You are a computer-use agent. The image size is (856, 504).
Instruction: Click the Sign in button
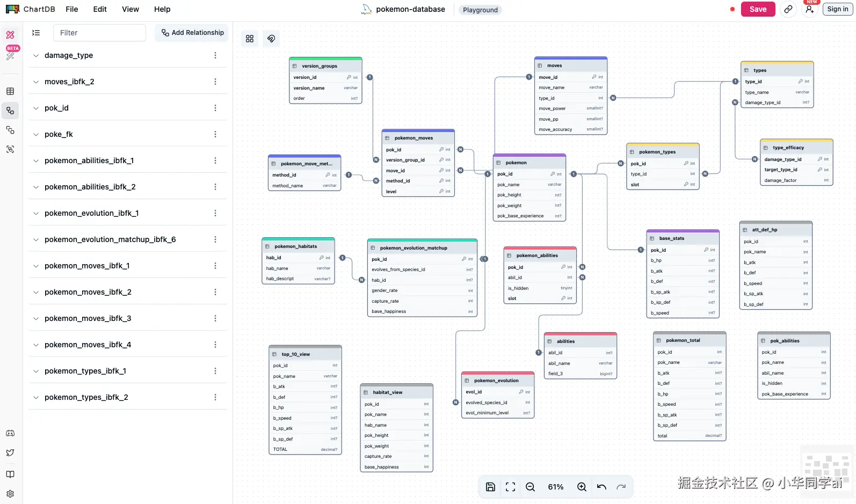(x=838, y=9)
